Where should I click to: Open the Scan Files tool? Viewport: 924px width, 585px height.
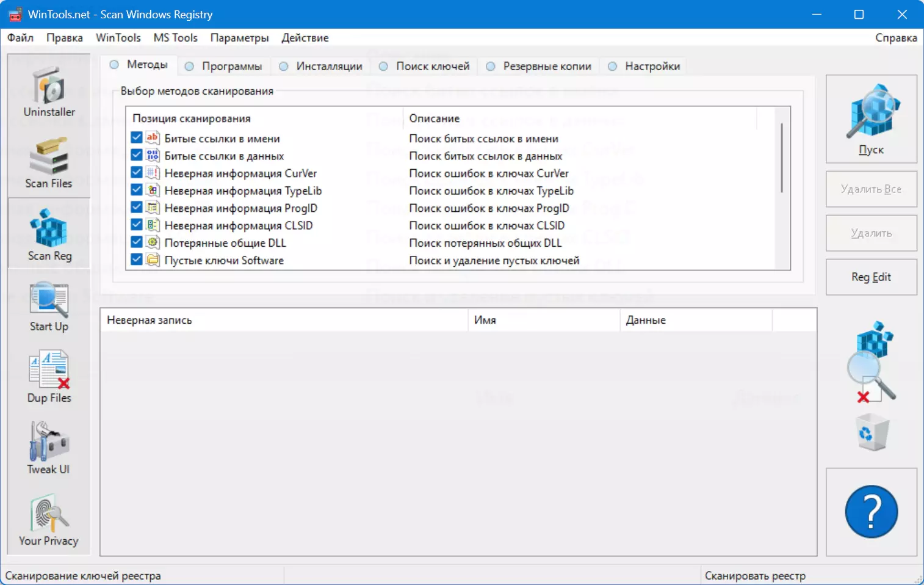point(49,163)
